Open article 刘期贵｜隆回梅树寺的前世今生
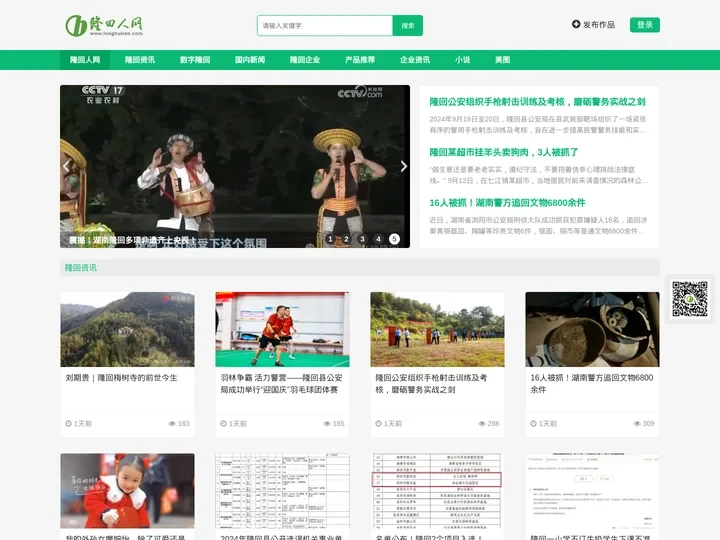This screenshot has width=720, height=540. point(121,378)
